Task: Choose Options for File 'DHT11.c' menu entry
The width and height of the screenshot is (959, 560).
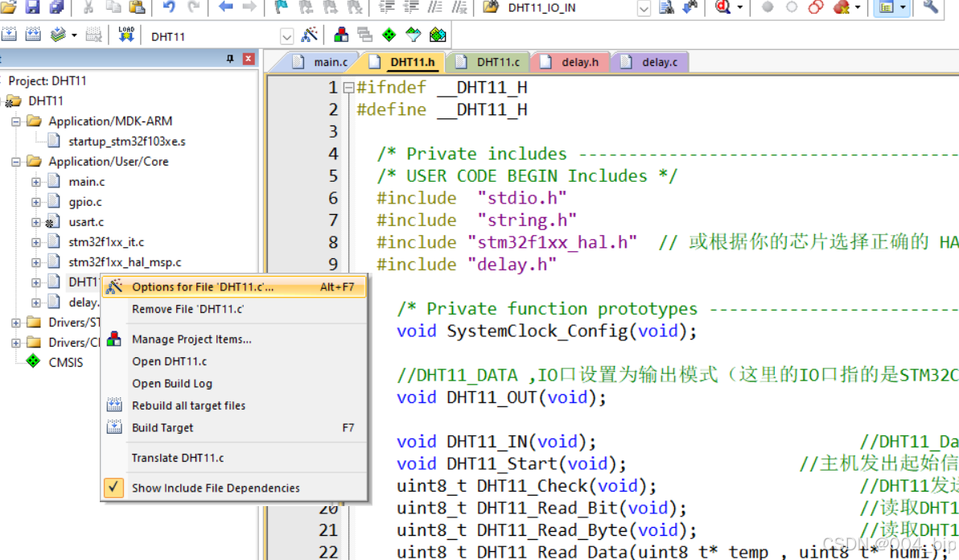Action: click(234, 286)
